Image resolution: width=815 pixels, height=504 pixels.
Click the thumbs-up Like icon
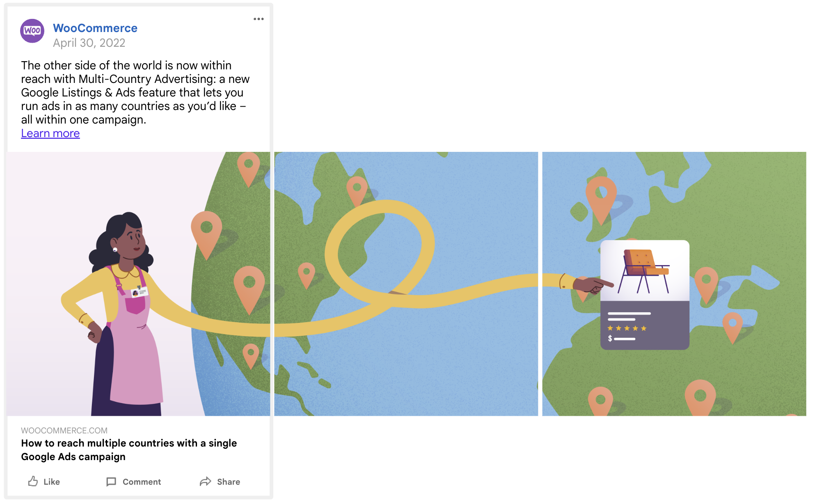(33, 481)
